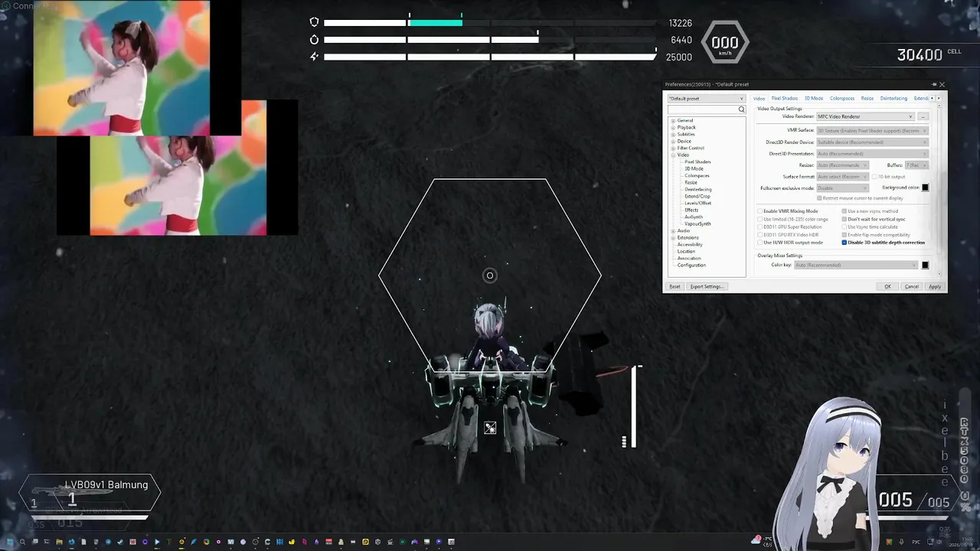
Task: Switch to the Pixel Shaders tab
Action: tap(784, 98)
